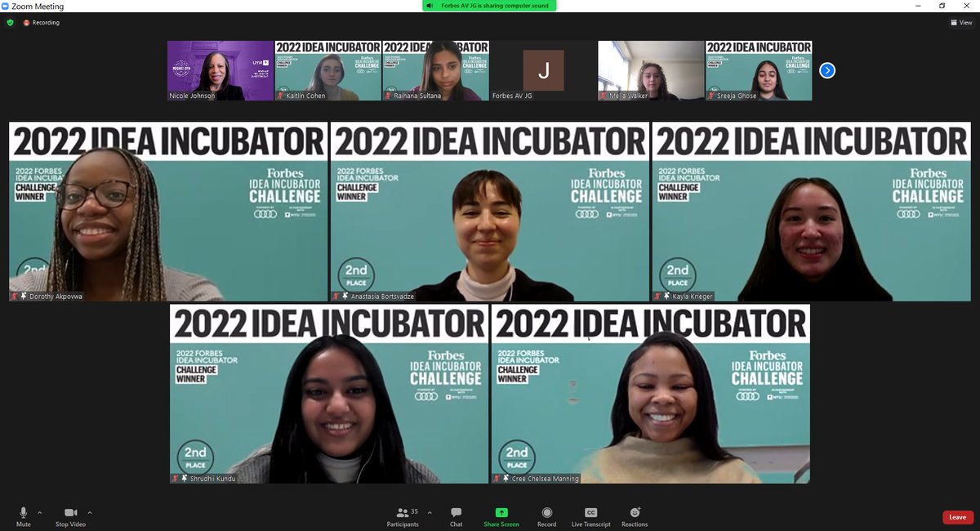Image resolution: width=980 pixels, height=531 pixels.
Task: Click the name label Nicole Johnson
Action: click(x=192, y=96)
